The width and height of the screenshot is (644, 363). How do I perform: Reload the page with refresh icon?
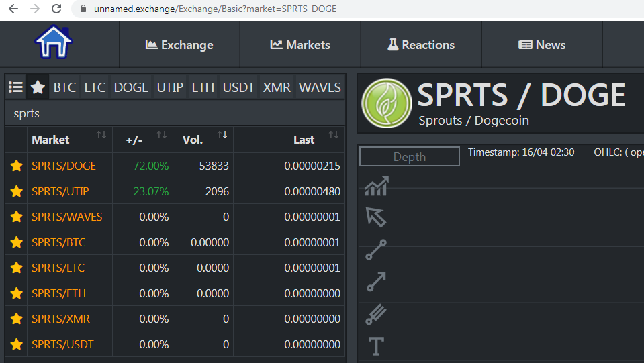(x=56, y=9)
